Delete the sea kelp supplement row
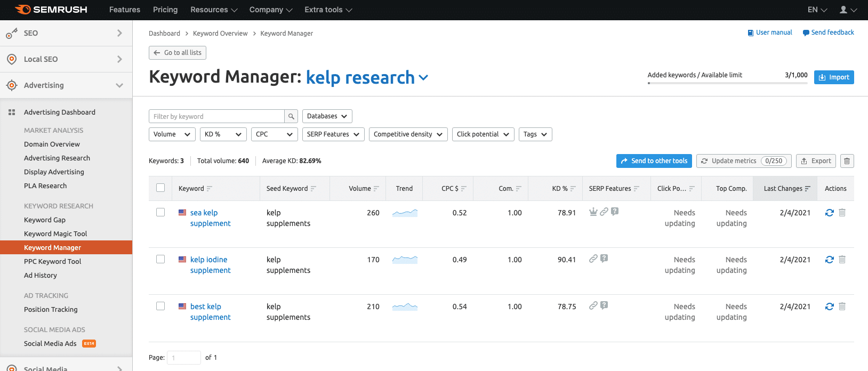Image resolution: width=868 pixels, height=371 pixels. tap(842, 213)
